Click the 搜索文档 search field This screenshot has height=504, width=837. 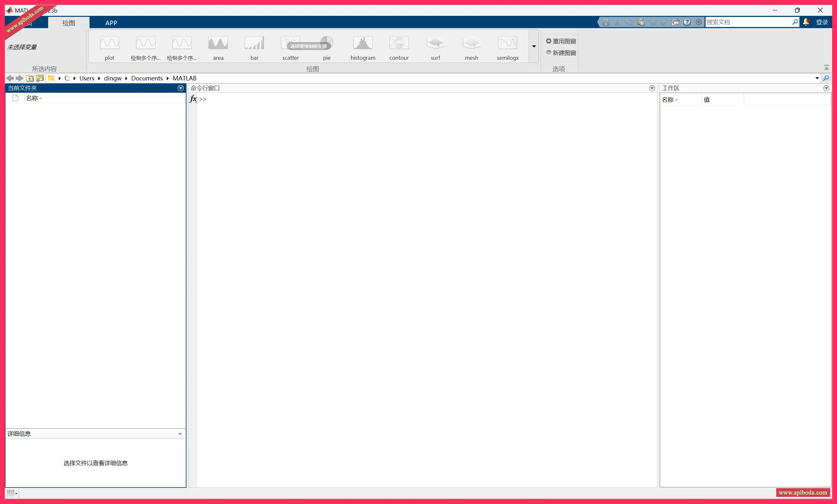[x=747, y=22]
